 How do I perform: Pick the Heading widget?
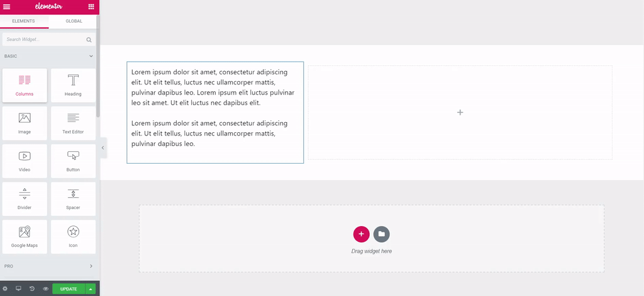(x=73, y=85)
